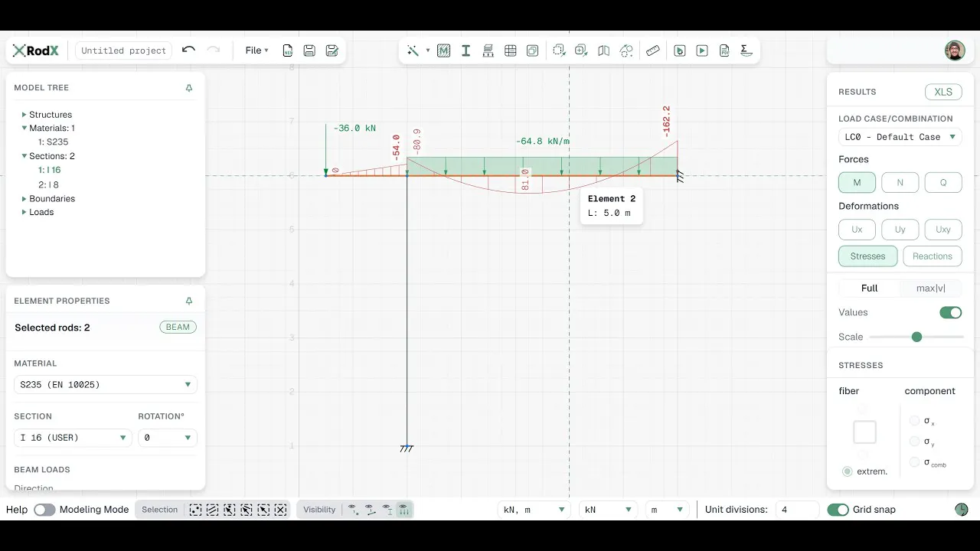Toggle node numbers visibility eye icon
This screenshot has width=980, height=551.
point(353,510)
